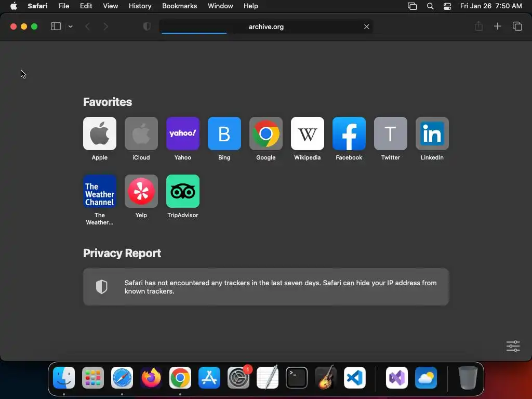The image size is (532, 399).
Task: Open the Safari menu
Action: [x=37, y=6]
